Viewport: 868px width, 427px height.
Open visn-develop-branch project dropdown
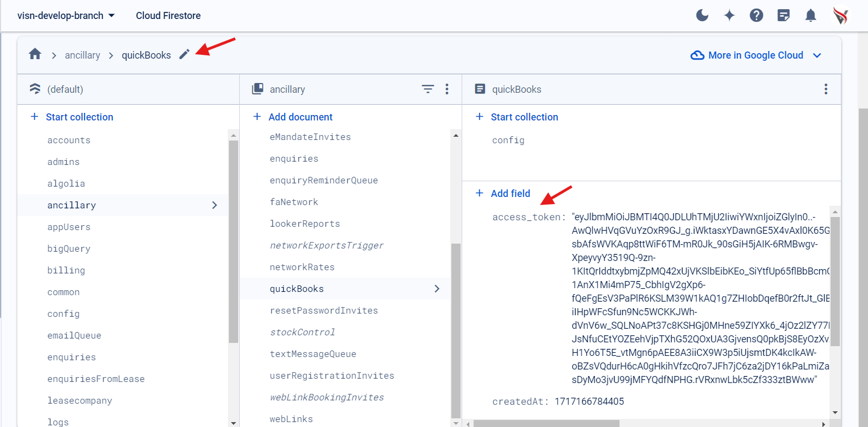click(66, 16)
